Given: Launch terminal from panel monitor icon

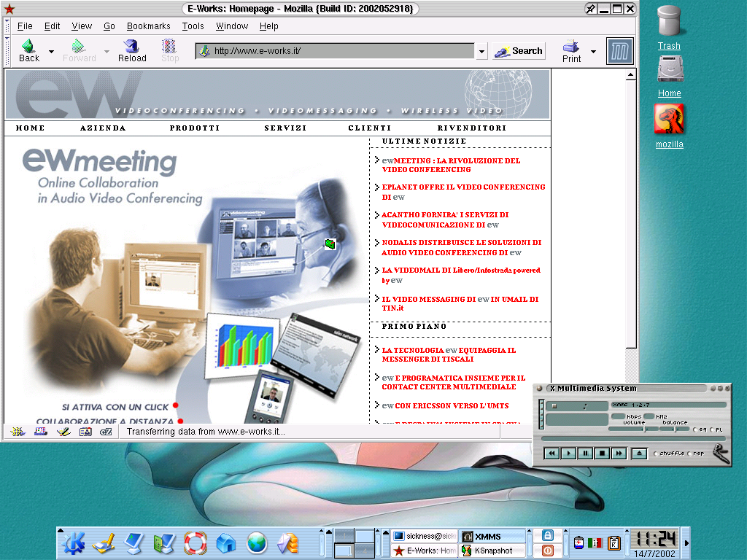Looking at the screenshot, I should pyautogui.click(x=134, y=542).
